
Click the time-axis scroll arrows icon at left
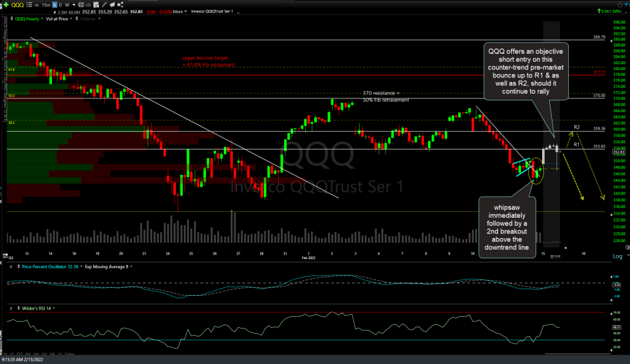(6, 256)
